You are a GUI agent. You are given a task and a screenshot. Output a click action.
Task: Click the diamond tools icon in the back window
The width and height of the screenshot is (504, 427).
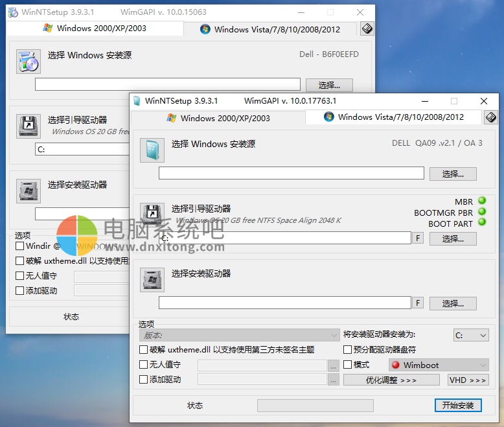(367, 29)
